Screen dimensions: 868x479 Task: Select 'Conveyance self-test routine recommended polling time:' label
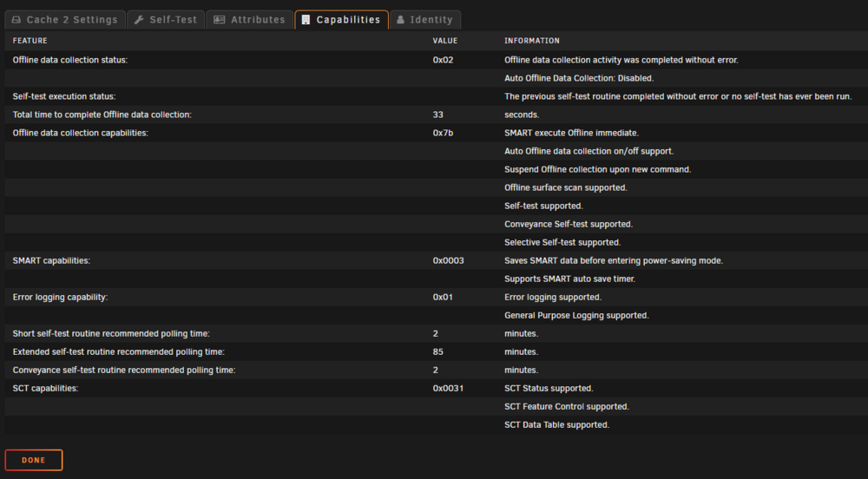pos(124,370)
